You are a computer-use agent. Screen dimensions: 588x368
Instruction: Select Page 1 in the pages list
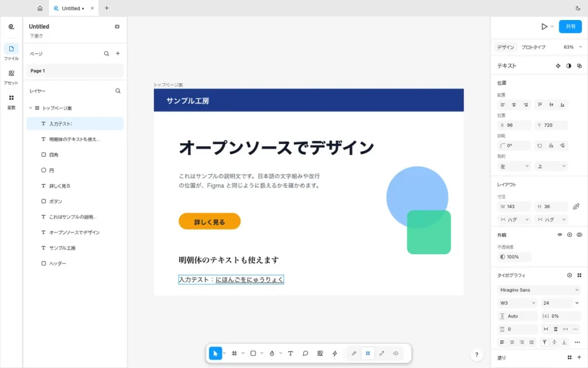point(75,71)
